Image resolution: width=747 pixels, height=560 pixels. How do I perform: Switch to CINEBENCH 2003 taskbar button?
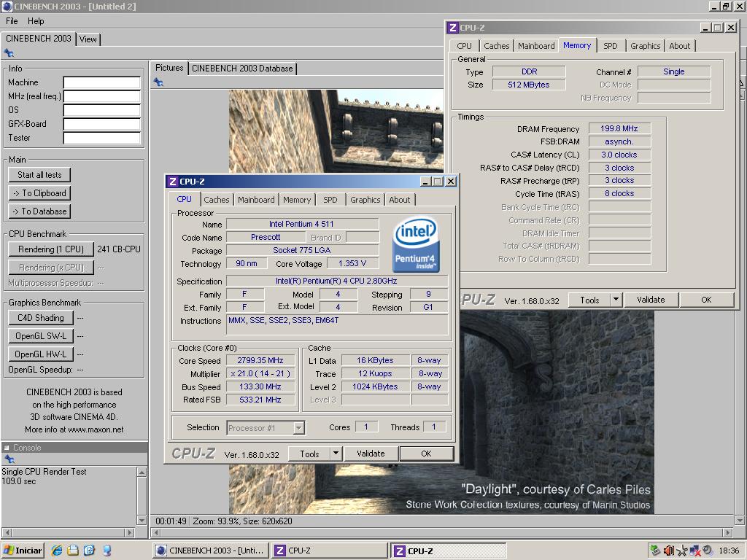(210, 551)
